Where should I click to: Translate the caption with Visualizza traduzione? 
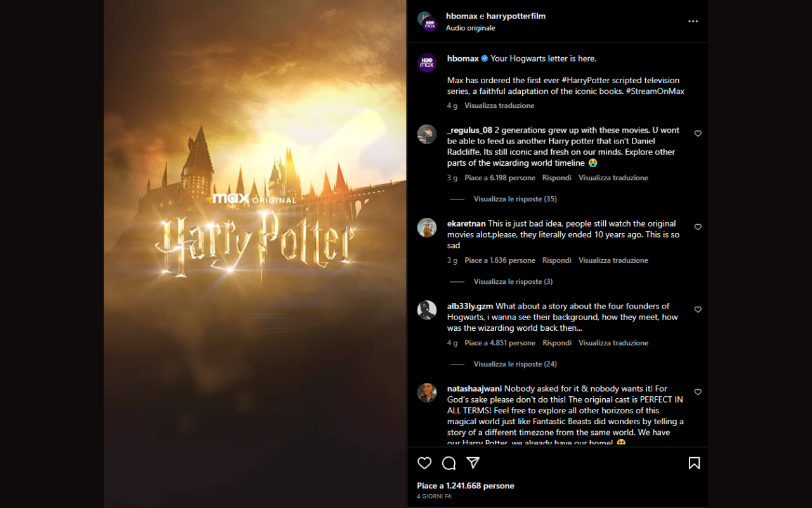(x=499, y=105)
